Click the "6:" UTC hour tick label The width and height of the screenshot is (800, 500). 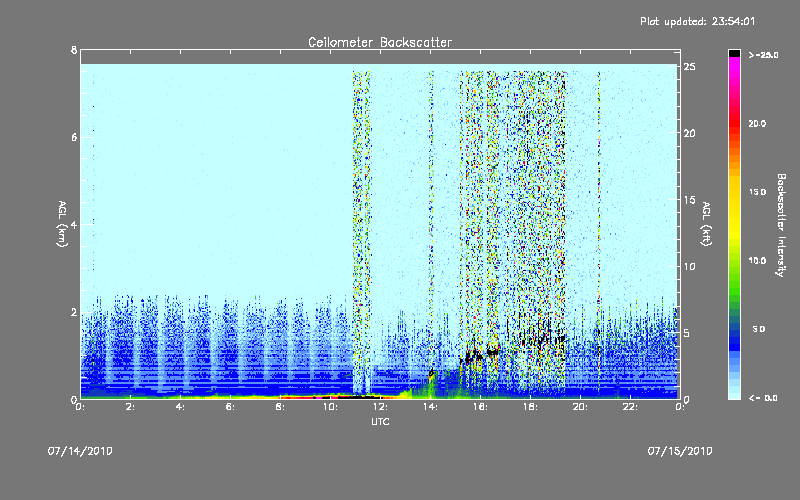[x=231, y=407]
